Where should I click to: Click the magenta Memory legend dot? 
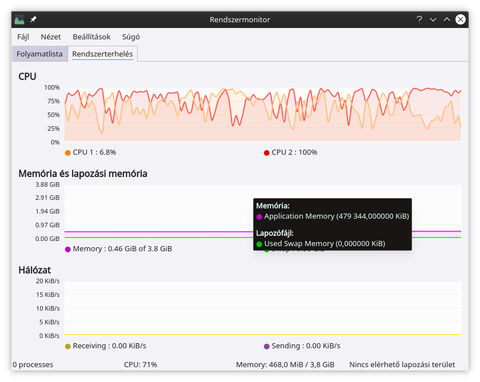click(68, 249)
